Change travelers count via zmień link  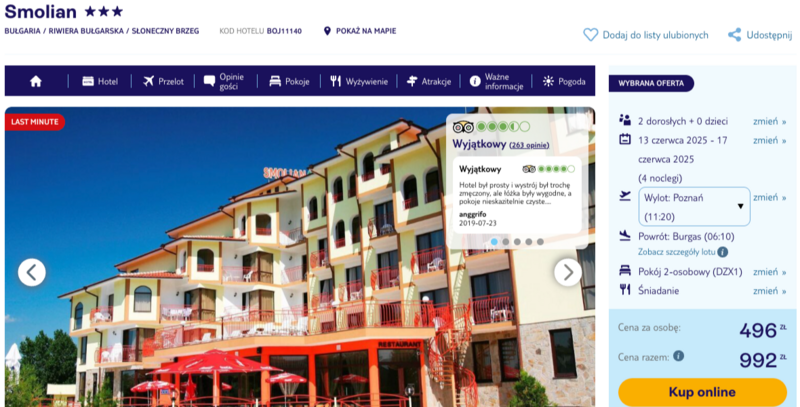769,121
